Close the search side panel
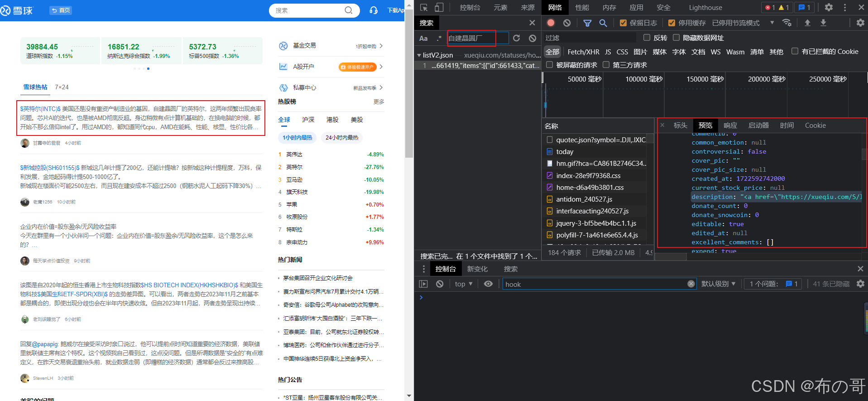Screen dimensions: 868x401 coord(532,23)
